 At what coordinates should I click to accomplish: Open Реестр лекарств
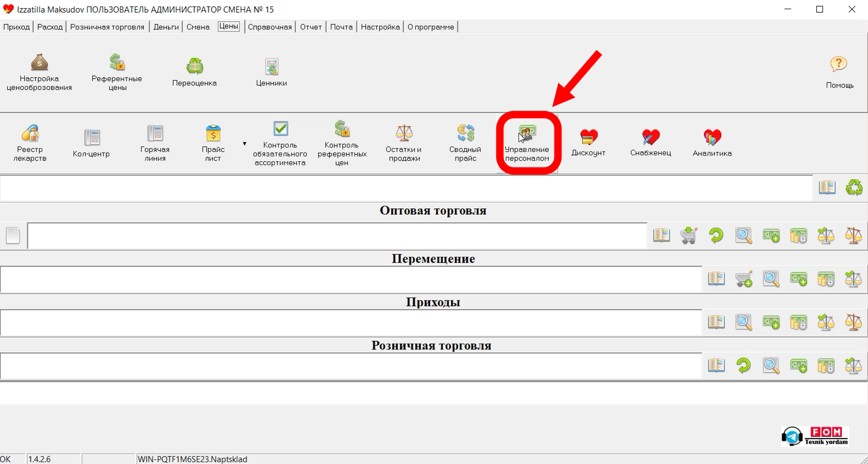click(29, 140)
